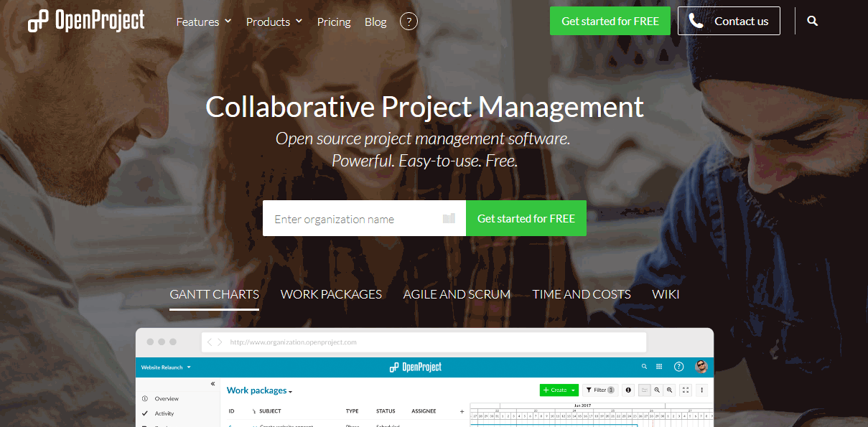The width and height of the screenshot is (868, 427).
Task: Click the ID column header
Action: pos(231,411)
